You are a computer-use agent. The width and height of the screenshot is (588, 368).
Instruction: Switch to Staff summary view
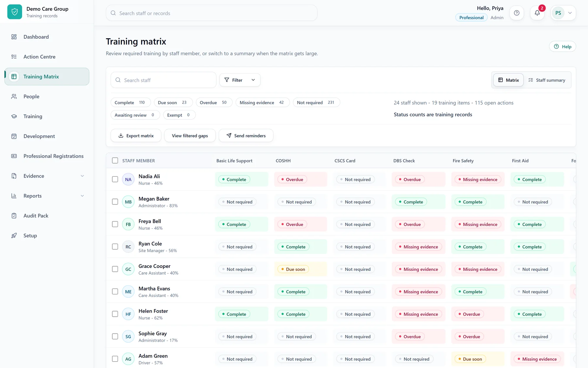[x=547, y=80]
